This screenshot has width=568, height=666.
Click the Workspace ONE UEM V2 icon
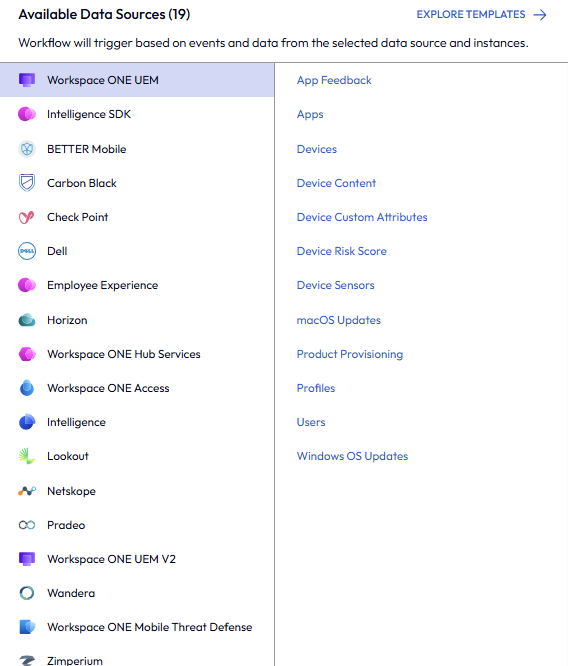(27, 559)
